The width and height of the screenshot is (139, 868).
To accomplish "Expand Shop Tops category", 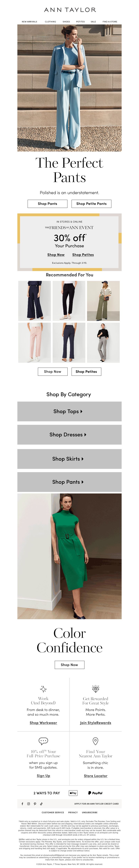I will point(69,411).
